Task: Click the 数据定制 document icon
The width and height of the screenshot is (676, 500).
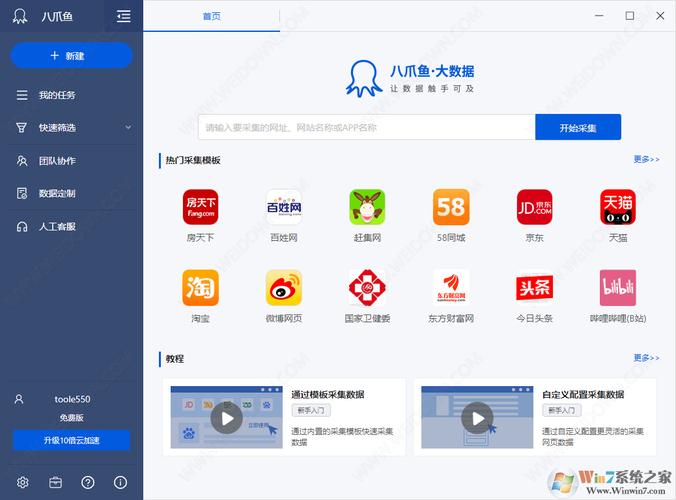Action: (x=22, y=193)
